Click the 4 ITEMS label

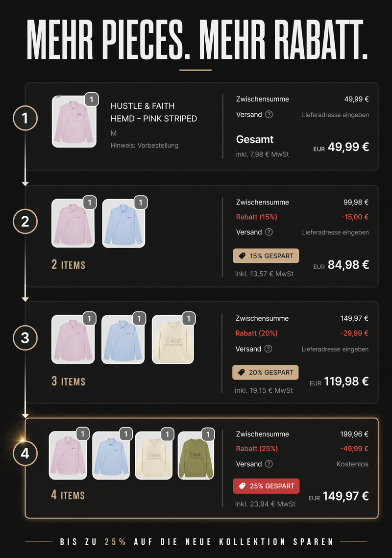[68, 495]
